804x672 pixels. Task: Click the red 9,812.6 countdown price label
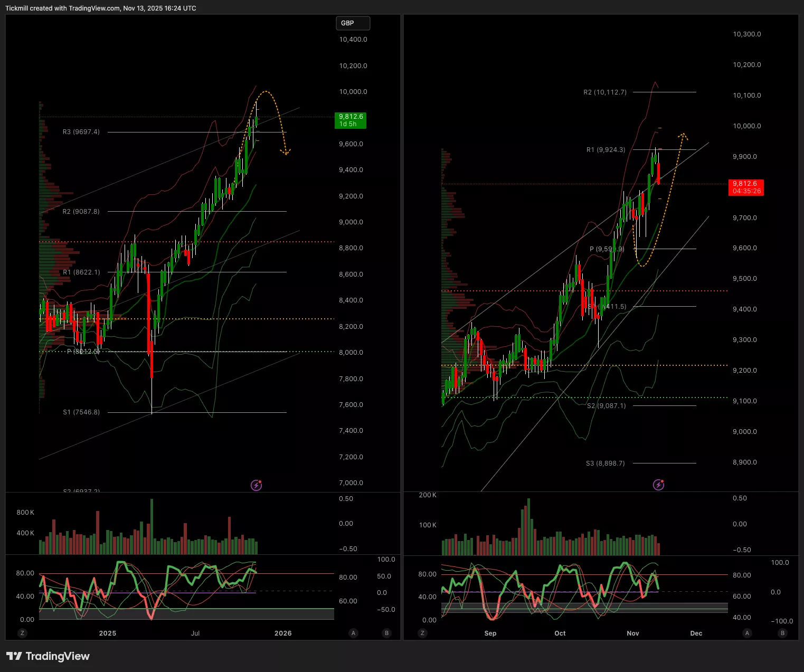click(746, 187)
